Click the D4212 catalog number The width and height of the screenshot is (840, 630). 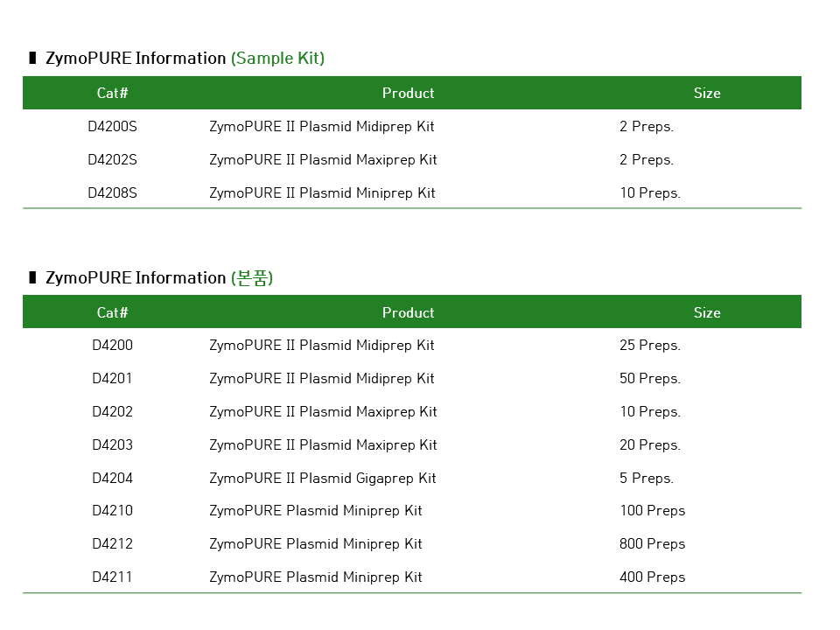pyautogui.click(x=112, y=544)
